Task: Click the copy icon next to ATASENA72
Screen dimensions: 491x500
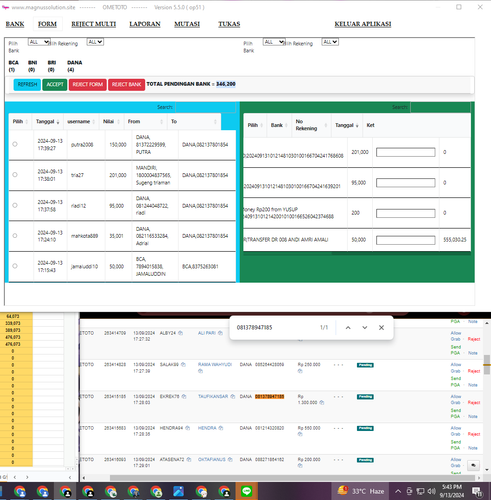Action: 189,460
